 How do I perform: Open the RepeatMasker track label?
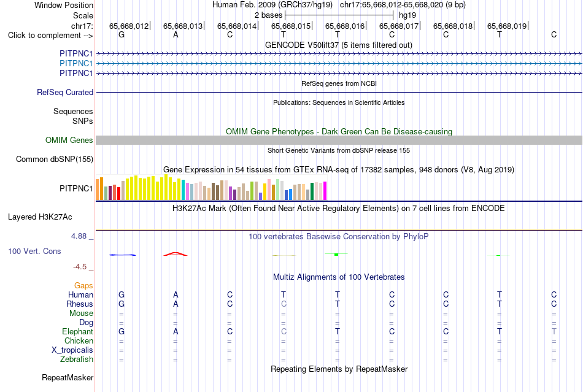(68, 377)
